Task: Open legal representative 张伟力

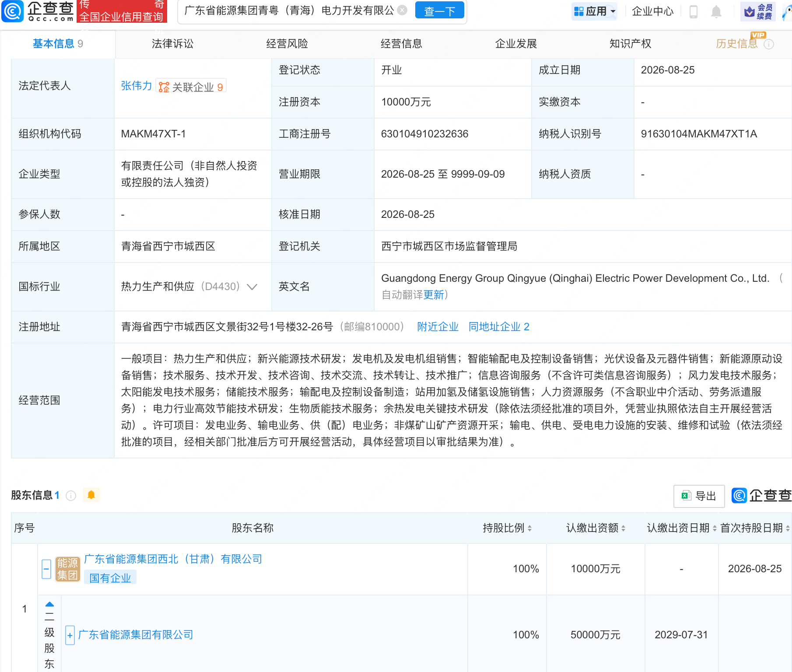Action: [x=136, y=86]
